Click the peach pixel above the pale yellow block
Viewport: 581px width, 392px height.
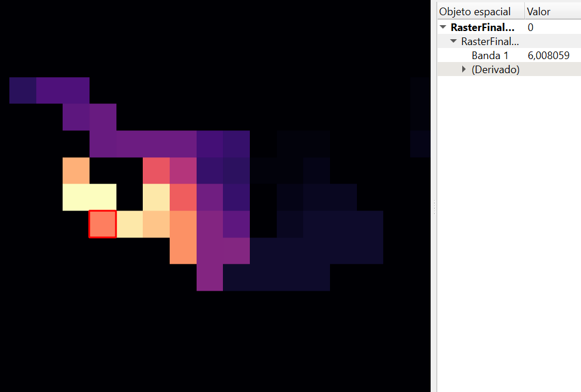[76, 170]
